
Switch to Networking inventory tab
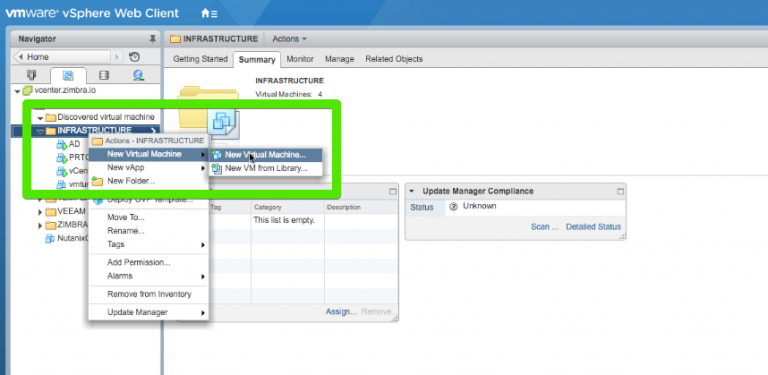[x=139, y=75]
